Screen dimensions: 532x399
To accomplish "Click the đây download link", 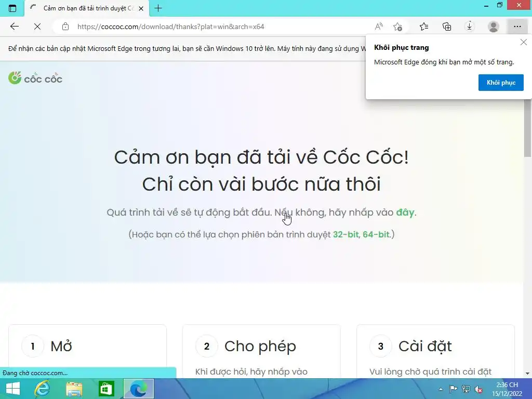I will point(405,212).
